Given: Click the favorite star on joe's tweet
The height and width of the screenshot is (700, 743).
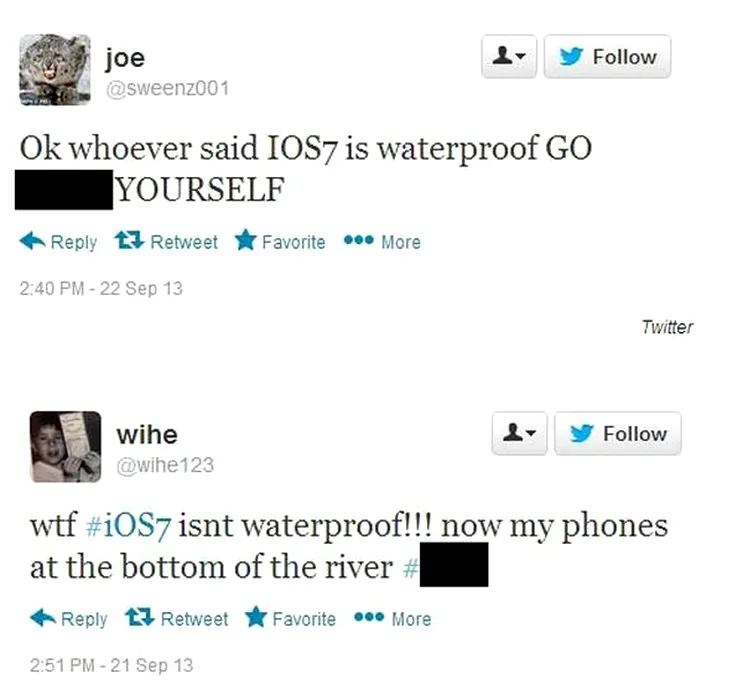Looking at the screenshot, I should [246, 240].
